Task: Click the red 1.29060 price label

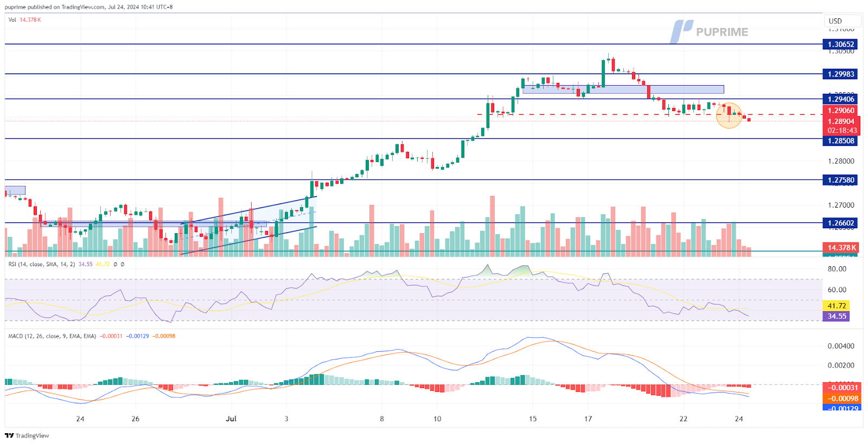Action: pyautogui.click(x=840, y=111)
